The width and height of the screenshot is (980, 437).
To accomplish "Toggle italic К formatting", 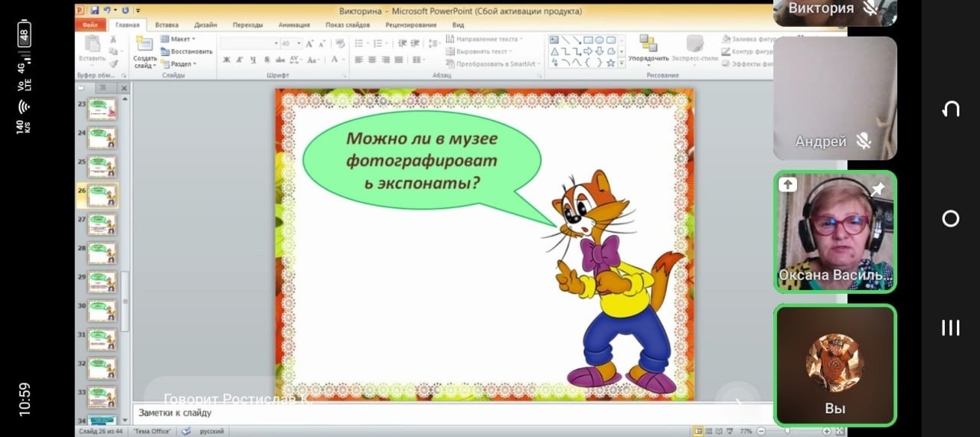I will coord(240,60).
